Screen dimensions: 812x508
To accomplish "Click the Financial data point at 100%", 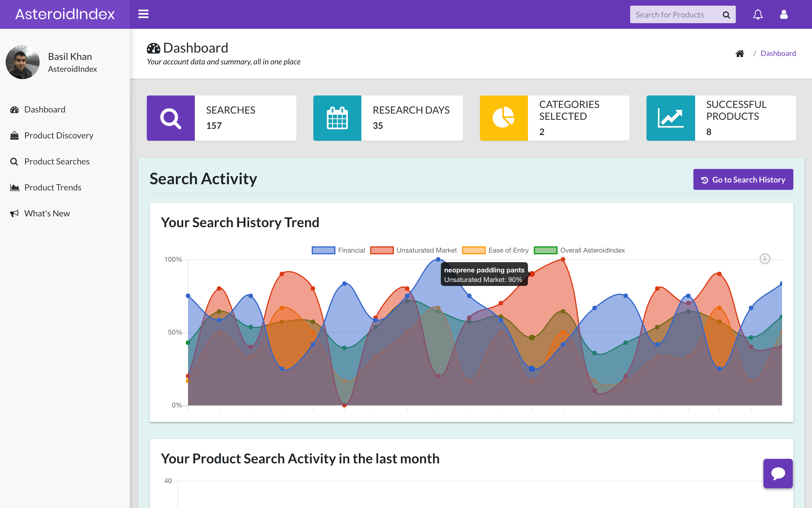I will click(x=438, y=259).
